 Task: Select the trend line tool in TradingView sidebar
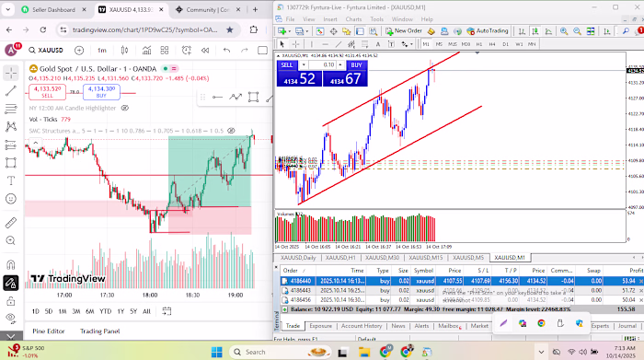click(x=11, y=91)
